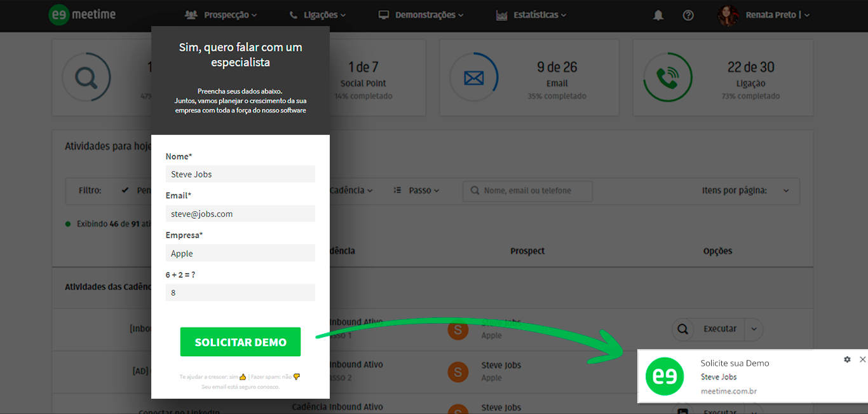Click the Email envelope progress icon
Screen dimensions: 868x414
[x=473, y=78]
